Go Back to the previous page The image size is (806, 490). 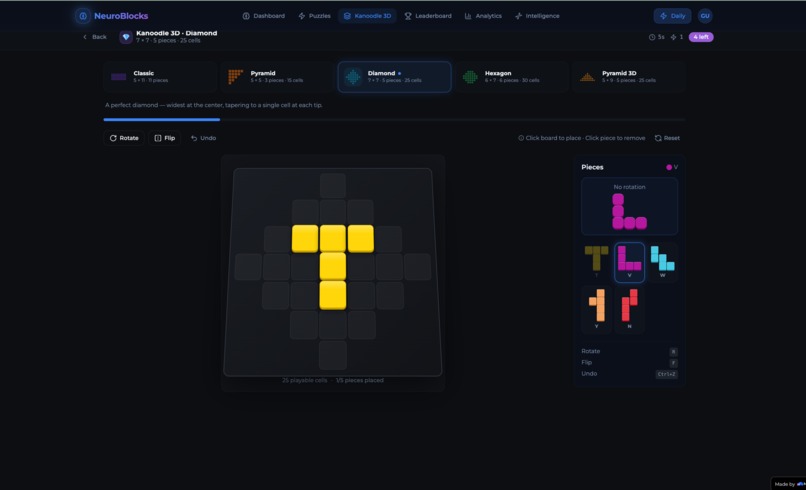[95, 37]
